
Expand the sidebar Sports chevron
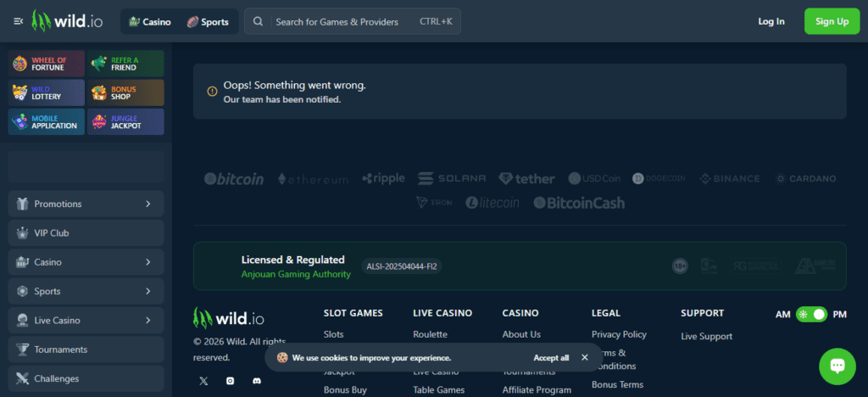pos(147,291)
